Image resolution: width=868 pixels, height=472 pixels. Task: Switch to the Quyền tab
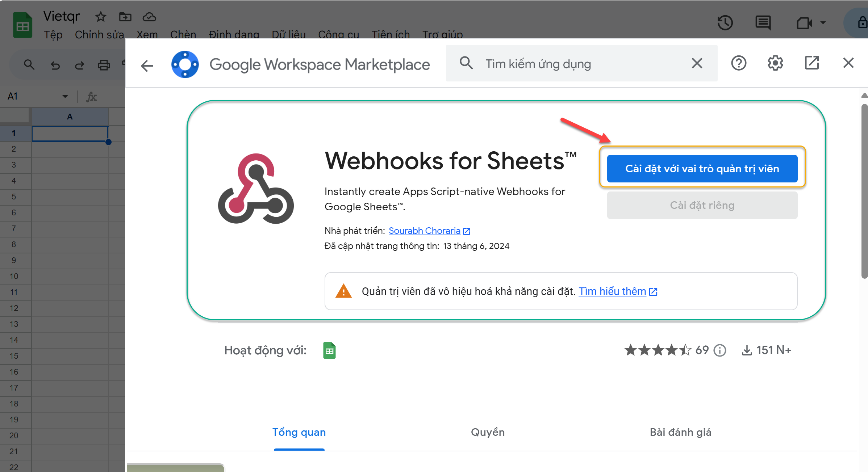(x=488, y=432)
